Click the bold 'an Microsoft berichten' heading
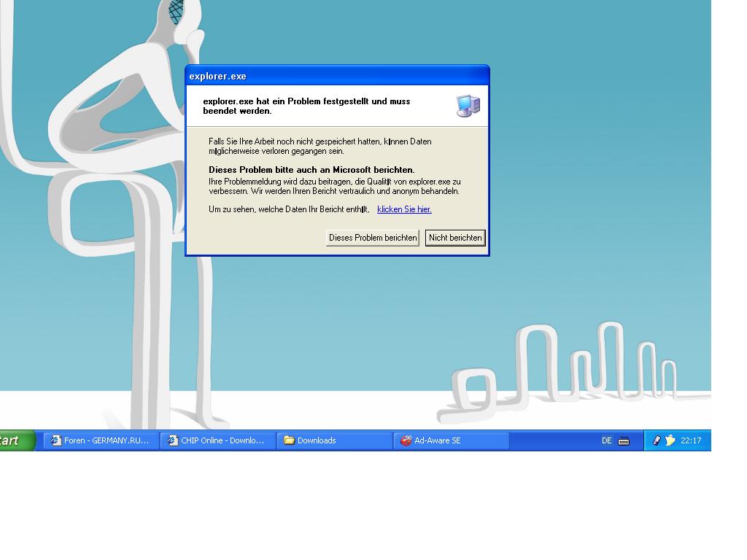This screenshot has width=747, height=560. [311, 170]
